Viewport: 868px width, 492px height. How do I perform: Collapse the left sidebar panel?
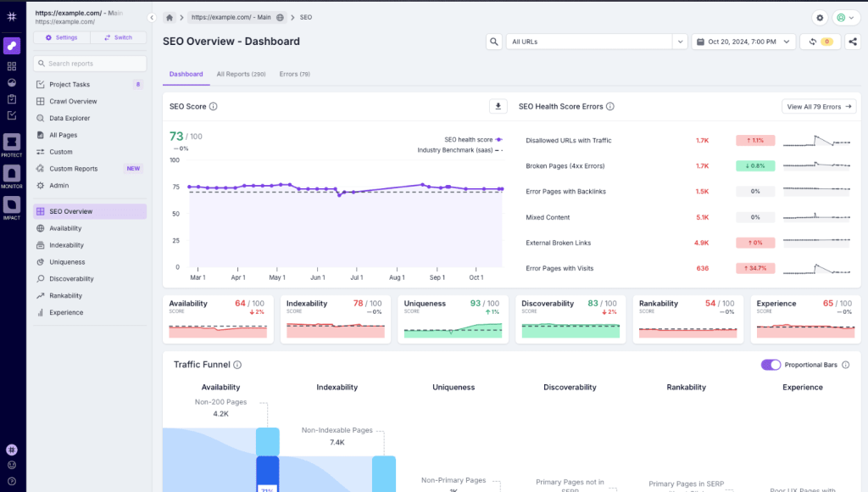tap(152, 18)
